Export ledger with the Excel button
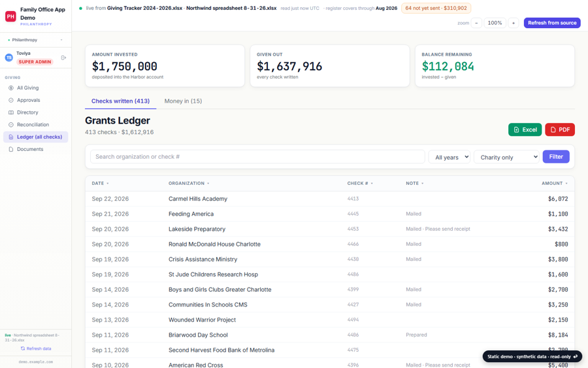 tap(525, 130)
